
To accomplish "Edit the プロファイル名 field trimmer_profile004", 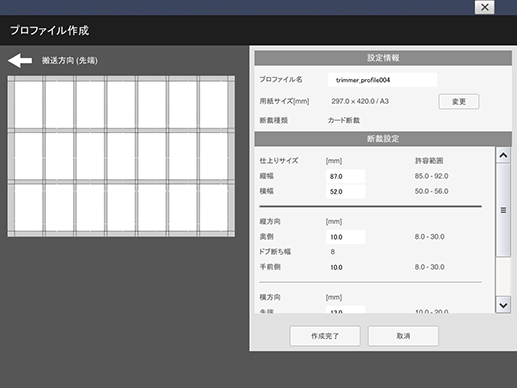I will click(x=382, y=80).
